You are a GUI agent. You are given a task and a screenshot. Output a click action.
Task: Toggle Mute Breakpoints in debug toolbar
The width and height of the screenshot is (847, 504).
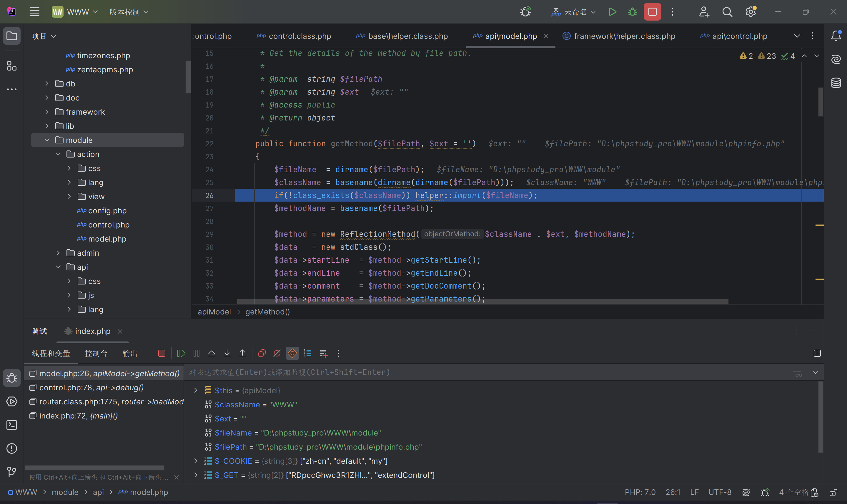[277, 354]
